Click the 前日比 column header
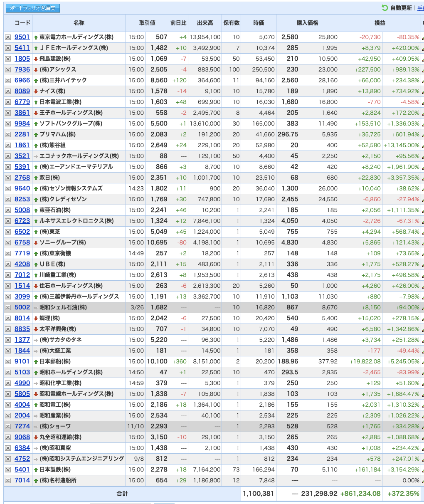The image size is (424, 504). click(x=178, y=23)
